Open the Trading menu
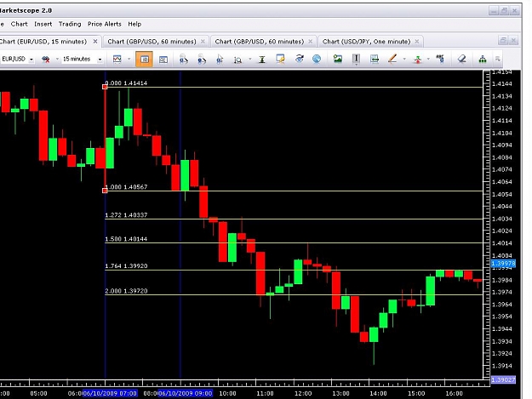532x399 pixels. (70, 24)
